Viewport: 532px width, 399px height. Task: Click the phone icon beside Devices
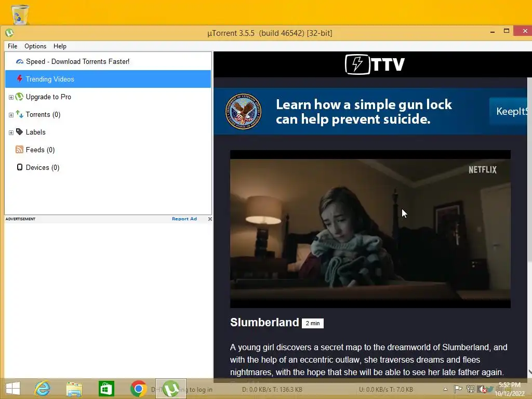coord(20,167)
